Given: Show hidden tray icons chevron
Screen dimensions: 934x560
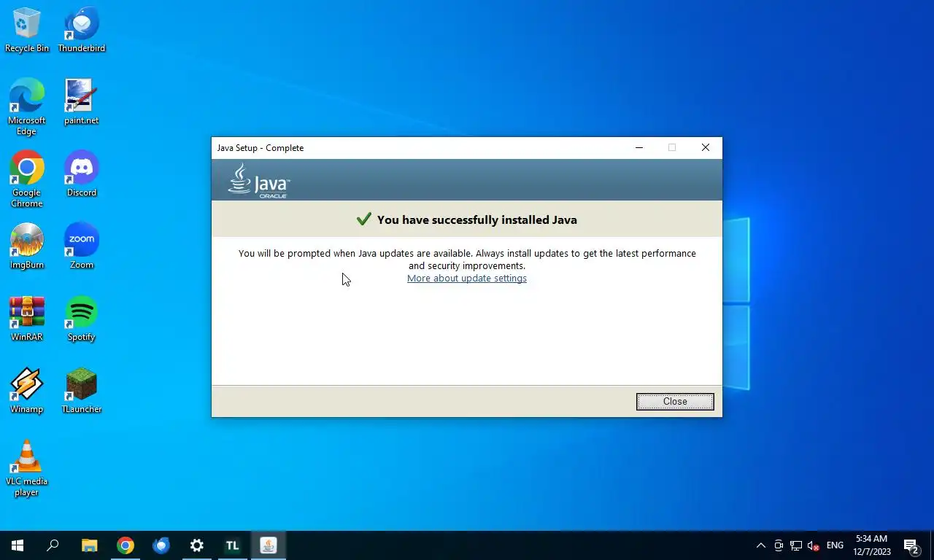Looking at the screenshot, I should coord(761,545).
